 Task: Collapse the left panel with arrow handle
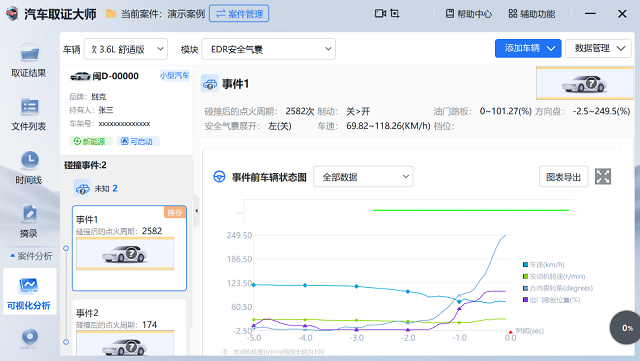196,211
